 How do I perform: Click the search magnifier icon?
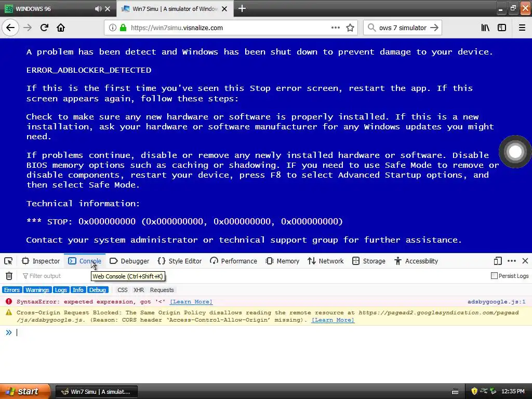[371, 28]
